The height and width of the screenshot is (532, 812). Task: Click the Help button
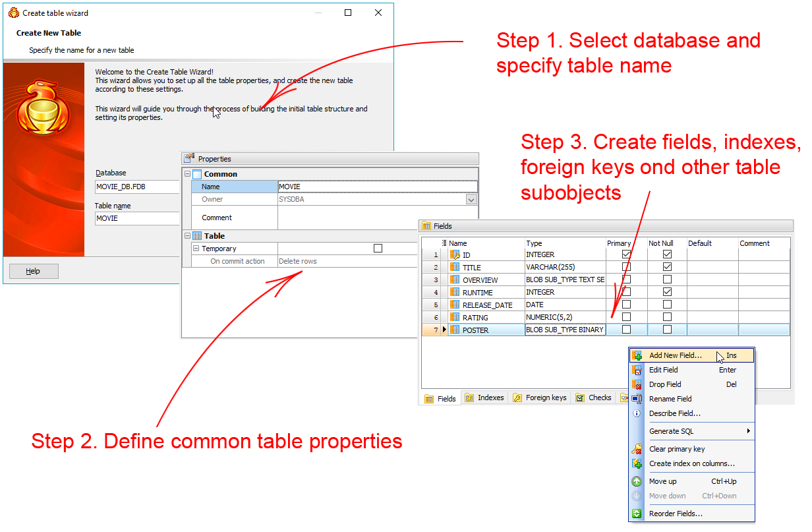34,271
